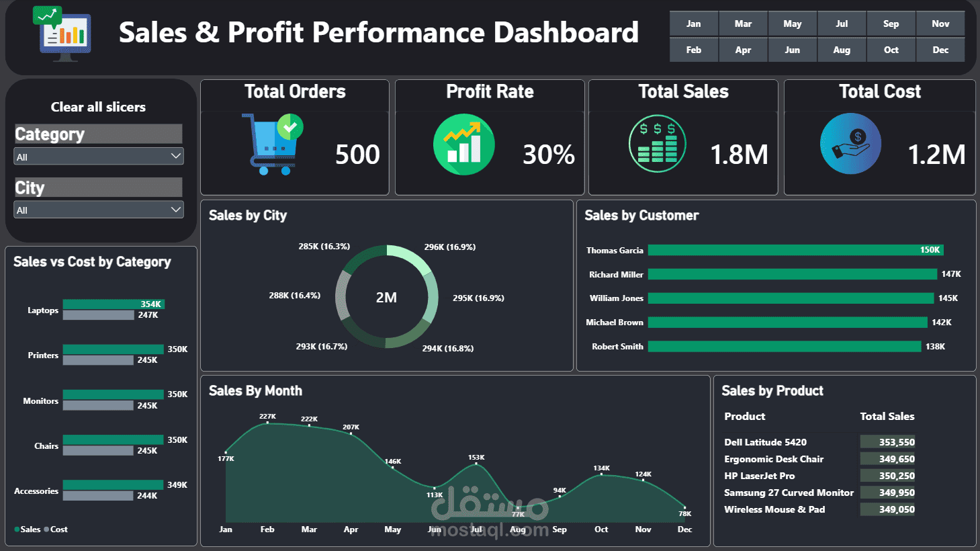Click the 353,550 sales value cell
This screenshot has width=980, height=551.
888,442
